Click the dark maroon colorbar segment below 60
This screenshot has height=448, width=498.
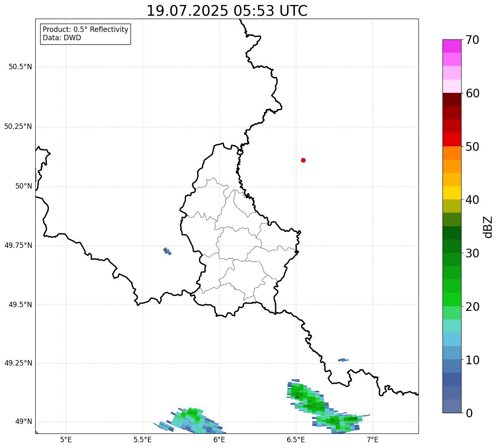[x=452, y=99]
